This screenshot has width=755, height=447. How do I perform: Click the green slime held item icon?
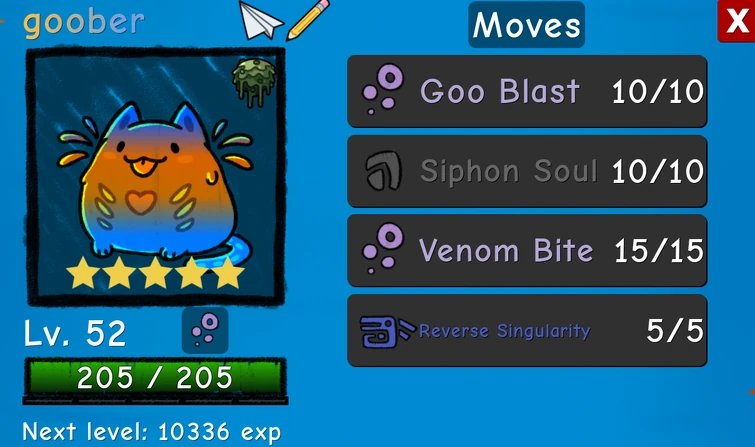pyautogui.click(x=254, y=82)
